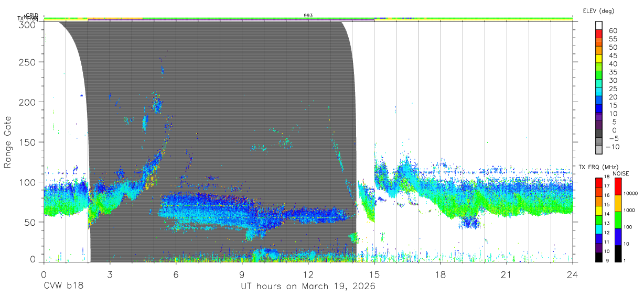This screenshot has width=644, height=297.
Task: Click '18' on the UT hours axis
Action: coord(441,274)
